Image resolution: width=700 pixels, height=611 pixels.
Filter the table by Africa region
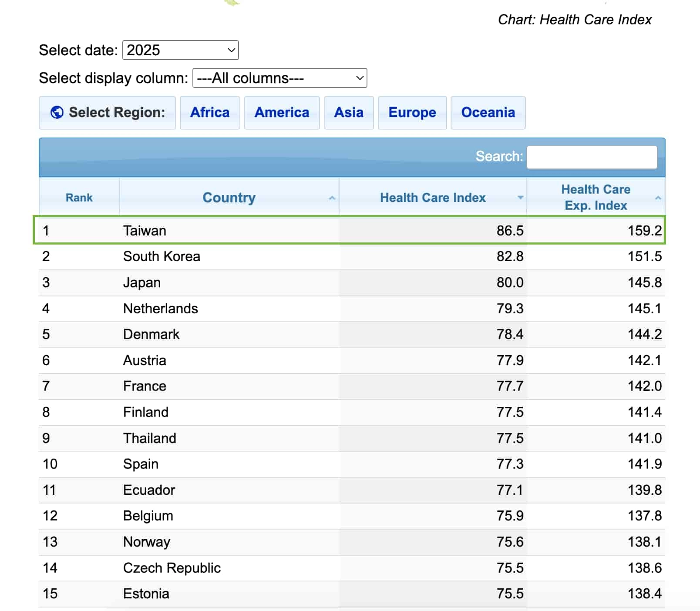[x=209, y=112]
